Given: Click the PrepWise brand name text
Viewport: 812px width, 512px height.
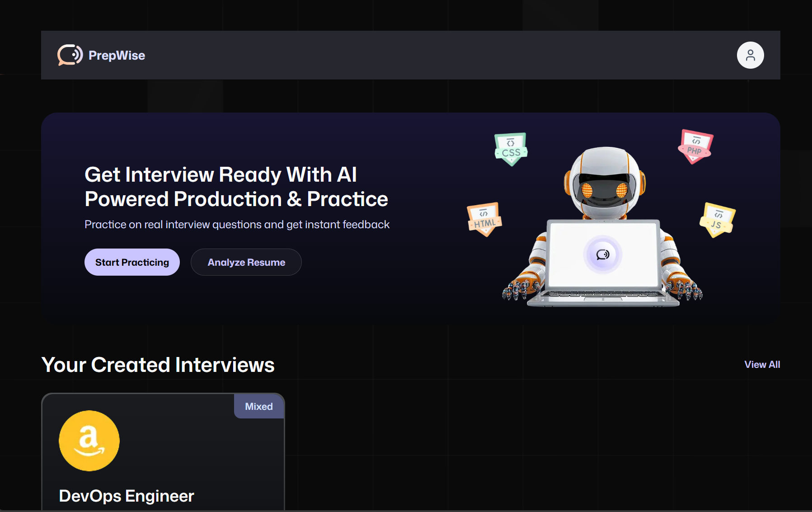Looking at the screenshot, I should [117, 55].
